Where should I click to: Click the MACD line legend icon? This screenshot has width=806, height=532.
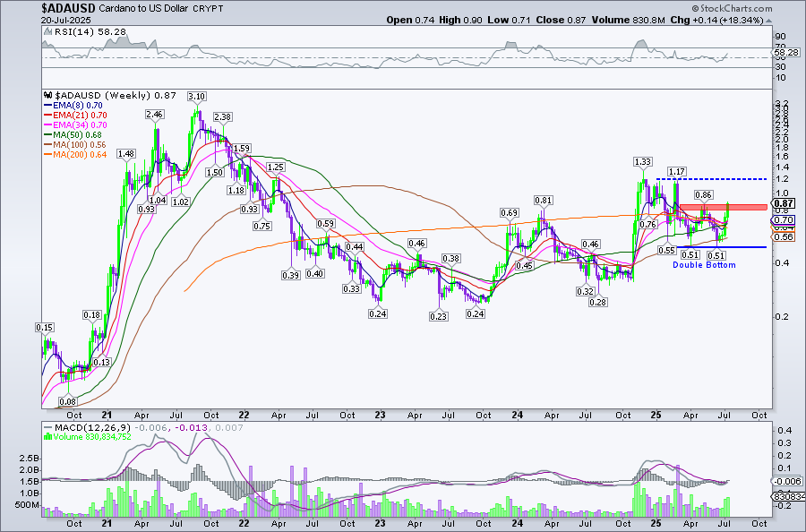pos(48,427)
